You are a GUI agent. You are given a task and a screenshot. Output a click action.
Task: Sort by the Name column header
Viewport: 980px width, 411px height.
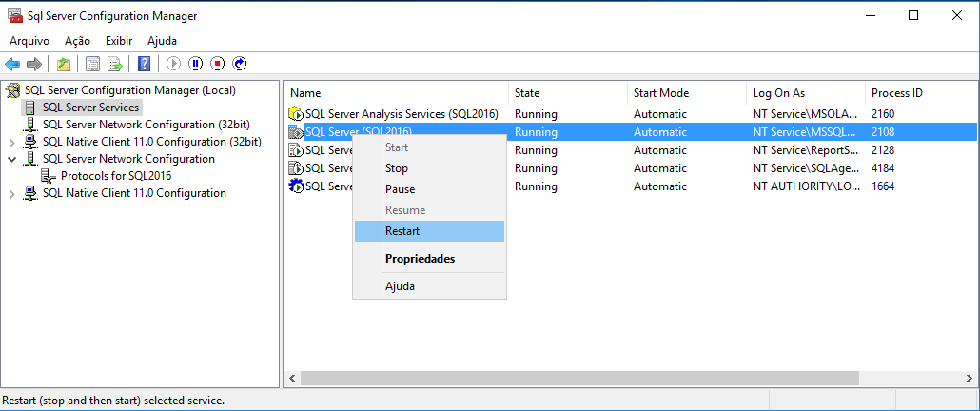(x=396, y=93)
